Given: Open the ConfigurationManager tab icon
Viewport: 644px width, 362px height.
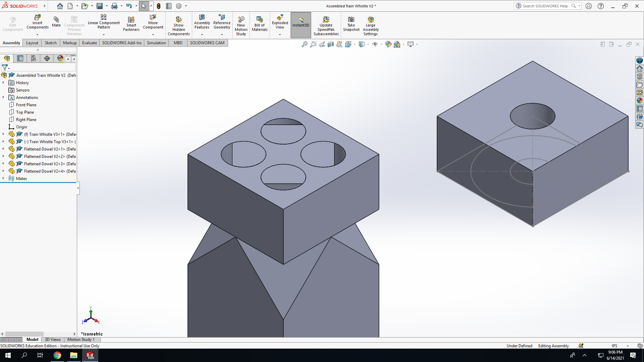Looking at the screenshot, I should [x=34, y=58].
